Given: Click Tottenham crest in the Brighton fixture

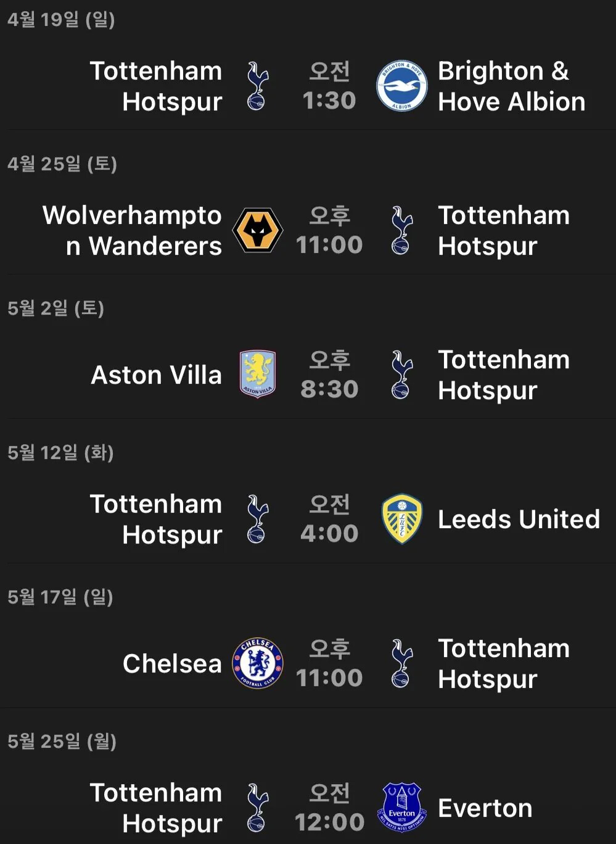Looking at the screenshot, I should coord(258,86).
